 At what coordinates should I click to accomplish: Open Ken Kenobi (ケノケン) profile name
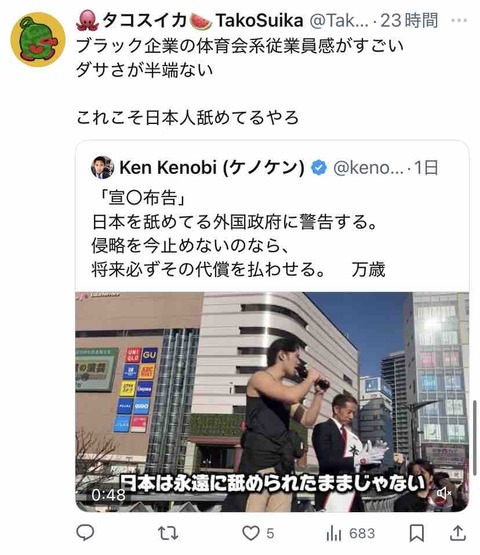212,167
